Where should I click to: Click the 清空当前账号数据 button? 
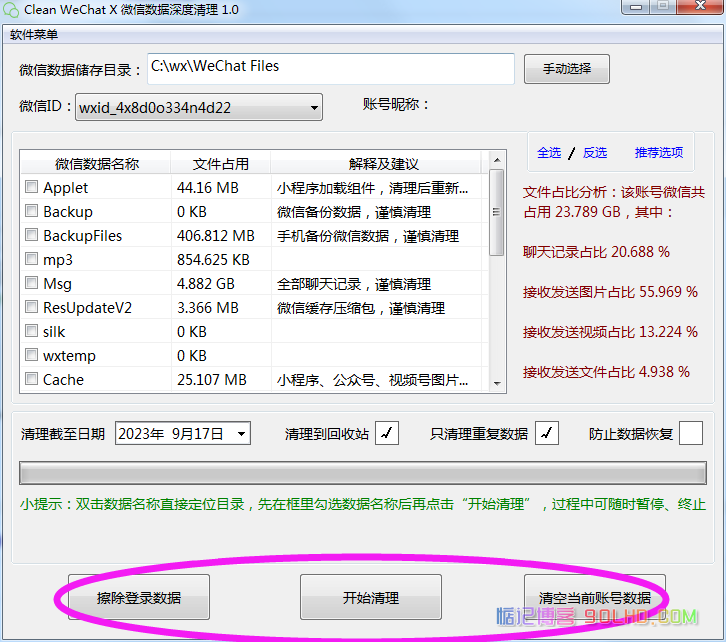click(x=595, y=598)
